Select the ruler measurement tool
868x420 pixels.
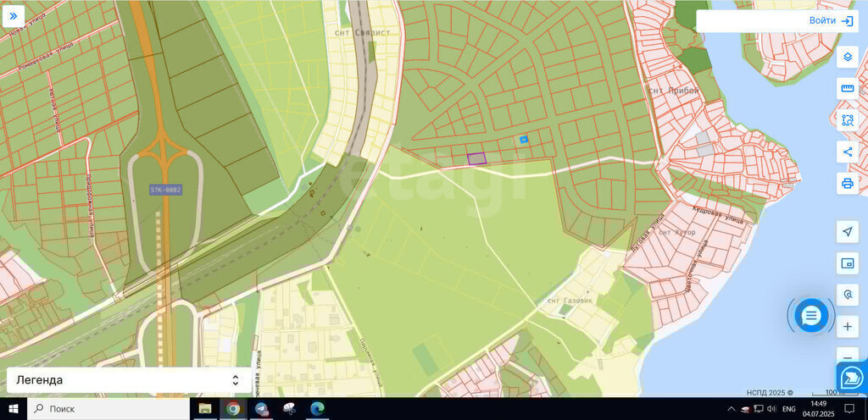(847, 89)
